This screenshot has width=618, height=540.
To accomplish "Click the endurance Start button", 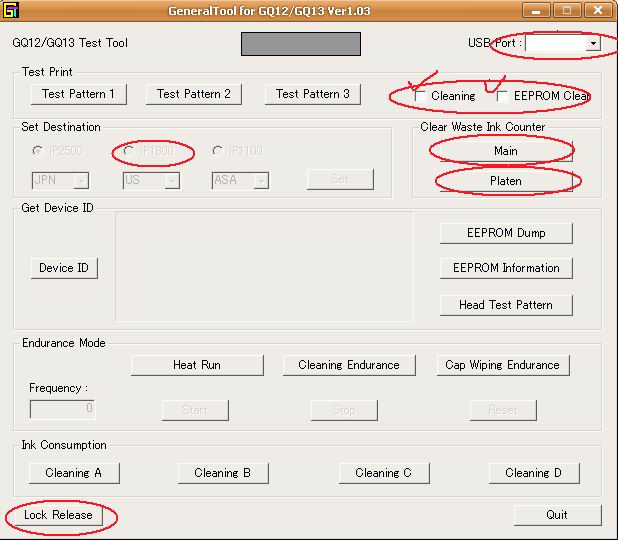I will point(195,410).
